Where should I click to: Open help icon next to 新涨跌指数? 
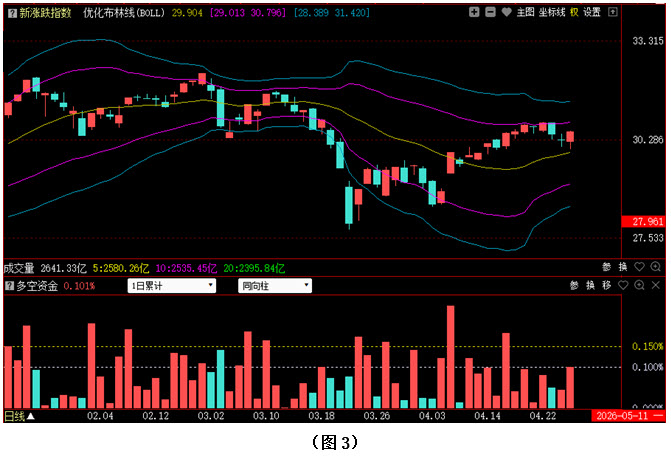(10, 12)
